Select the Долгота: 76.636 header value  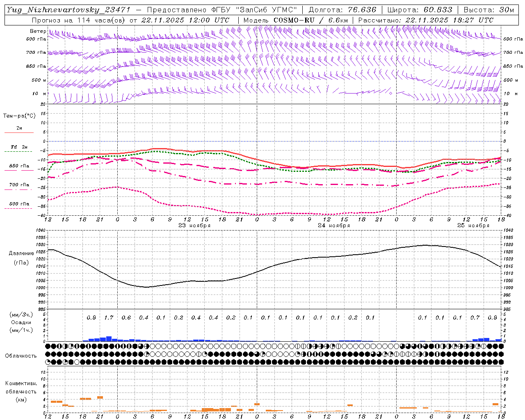[x=342, y=10]
